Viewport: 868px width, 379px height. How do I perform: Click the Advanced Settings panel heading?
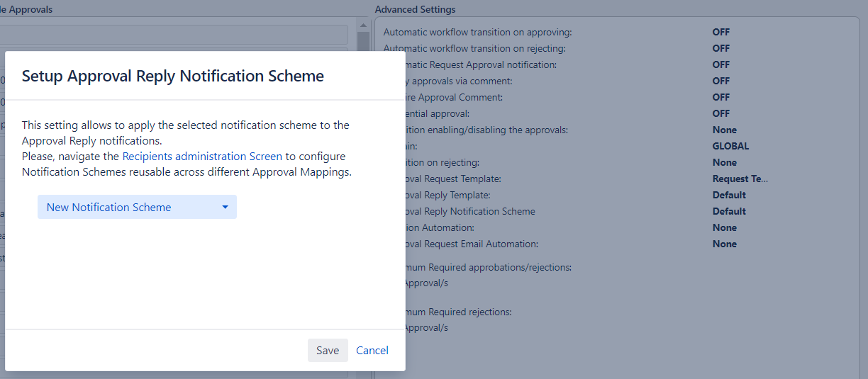(x=415, y=10)
